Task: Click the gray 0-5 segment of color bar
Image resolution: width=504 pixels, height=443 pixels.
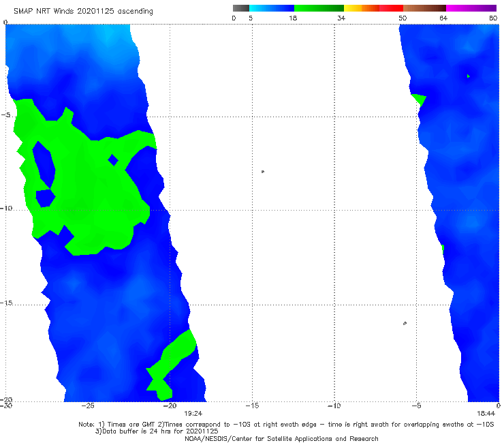Action: 241,8
